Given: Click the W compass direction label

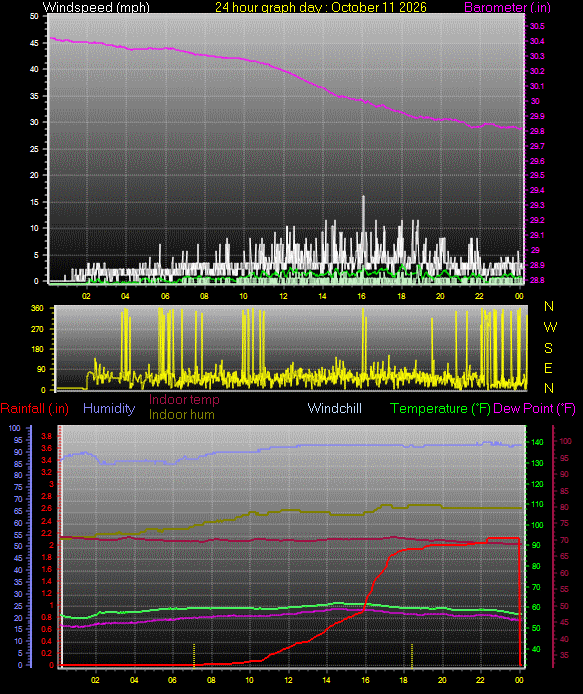Looking at the screenshot, I should (550, 327).
